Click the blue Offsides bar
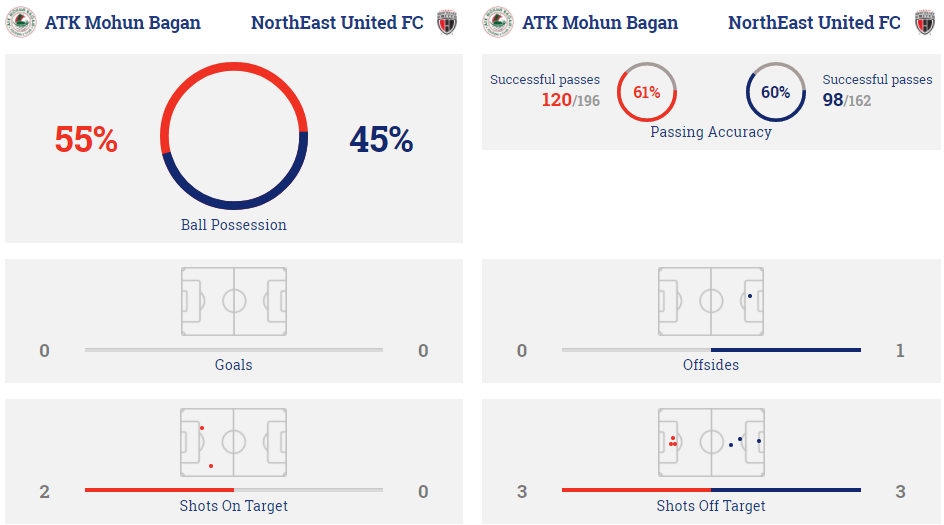Screen dimensions: 944x525 (786, 350)
